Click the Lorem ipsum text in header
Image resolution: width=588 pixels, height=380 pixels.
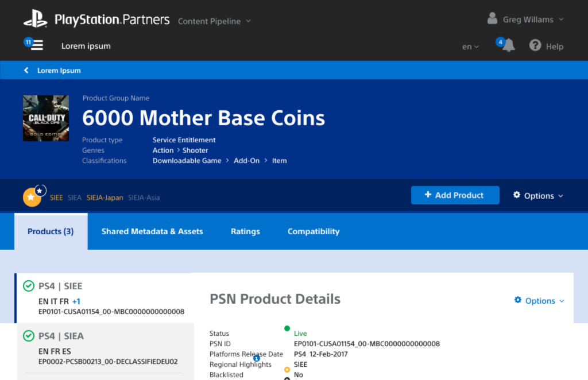(x=86, y=46)
